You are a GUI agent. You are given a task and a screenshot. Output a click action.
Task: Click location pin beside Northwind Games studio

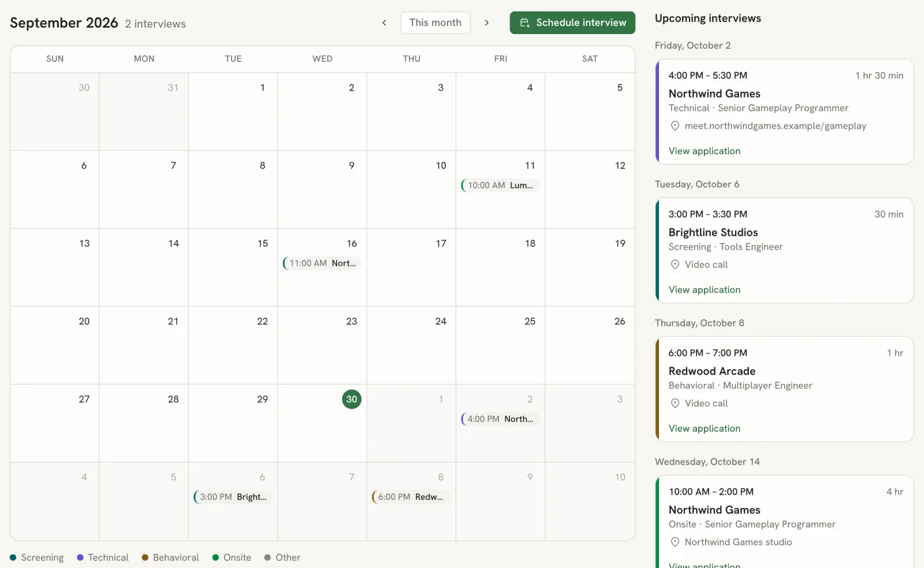675,542
